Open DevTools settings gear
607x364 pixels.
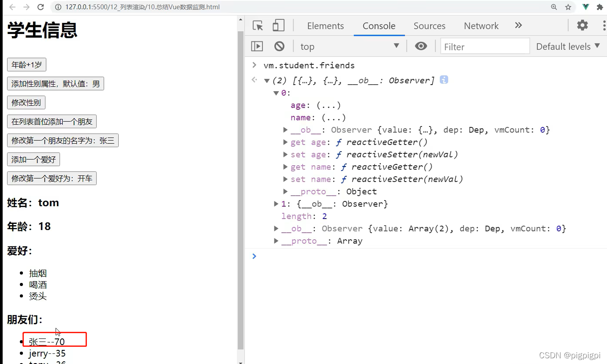[x=583, y=25]
